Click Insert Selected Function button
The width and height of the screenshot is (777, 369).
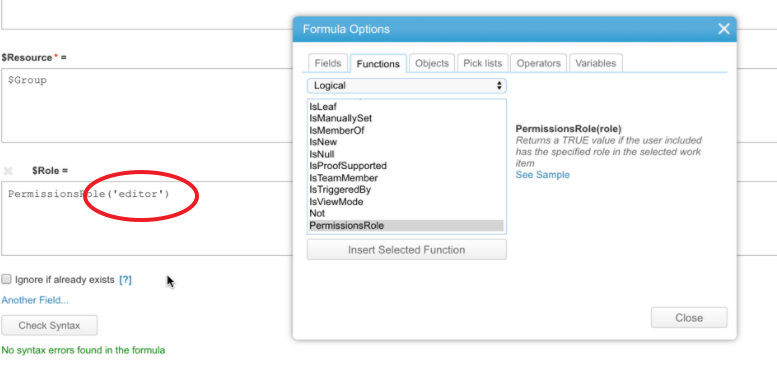tap(406, 250)
